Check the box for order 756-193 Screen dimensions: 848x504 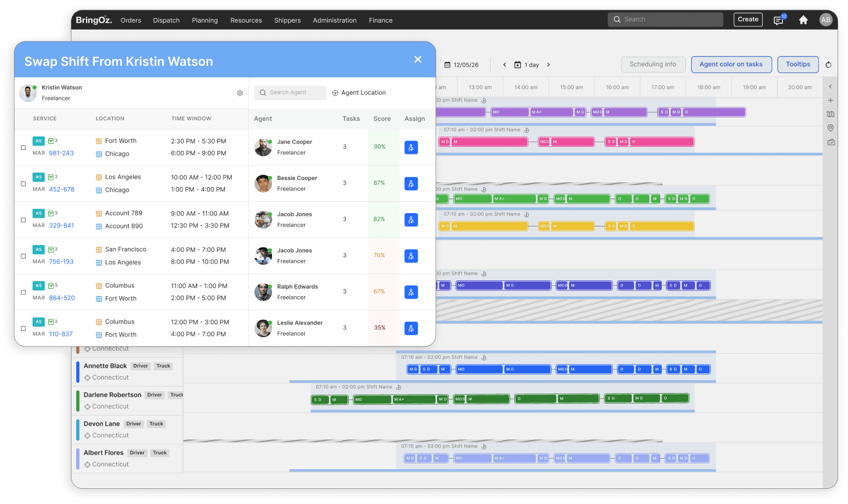23,256
